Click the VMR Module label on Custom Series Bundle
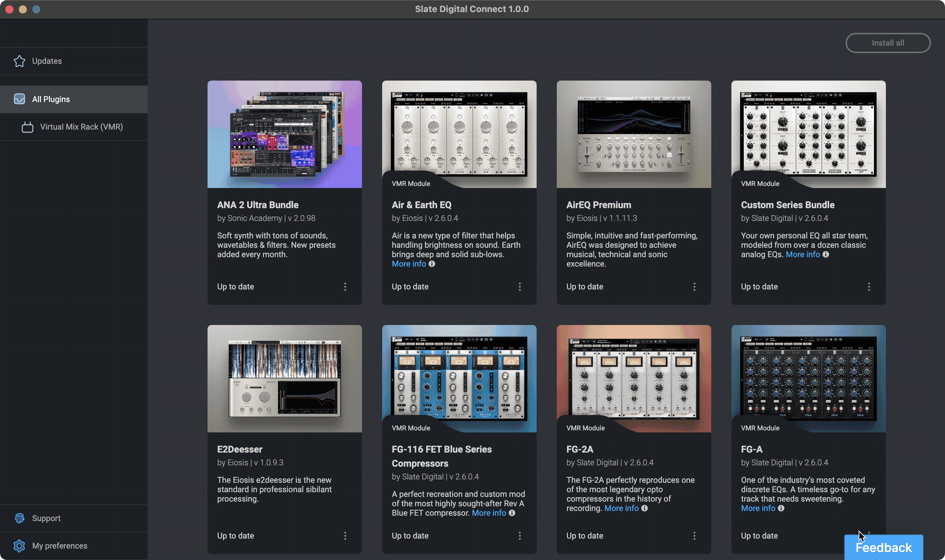 click(x=760, y=184)
